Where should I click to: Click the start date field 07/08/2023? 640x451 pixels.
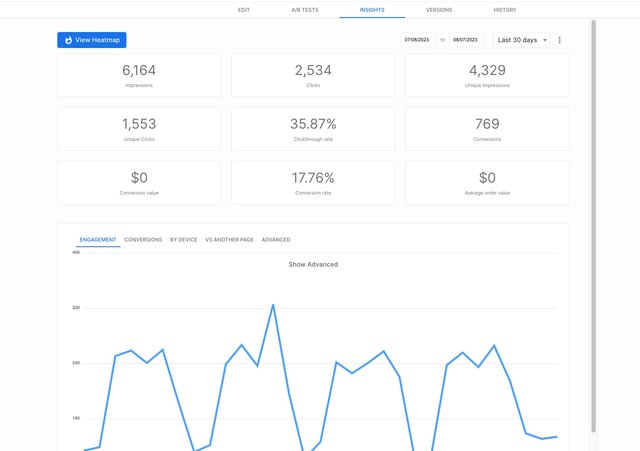[x=416, y=40]
